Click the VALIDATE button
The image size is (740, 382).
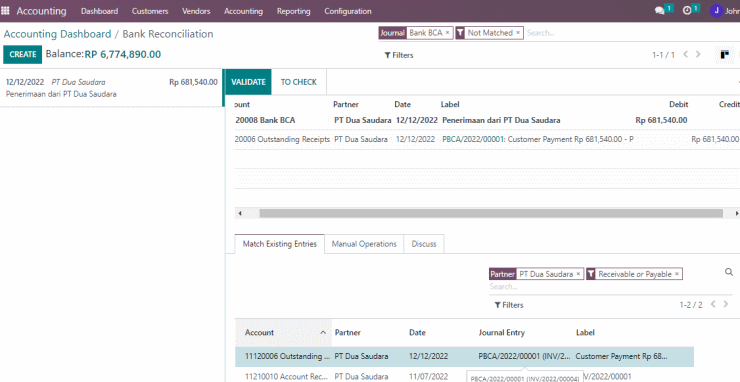tap(248, 82)
